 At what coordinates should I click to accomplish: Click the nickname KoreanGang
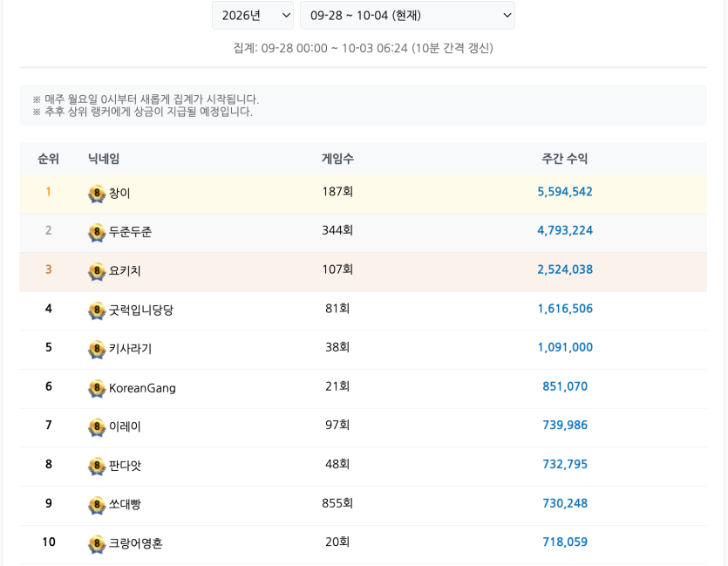coord(142,388)
